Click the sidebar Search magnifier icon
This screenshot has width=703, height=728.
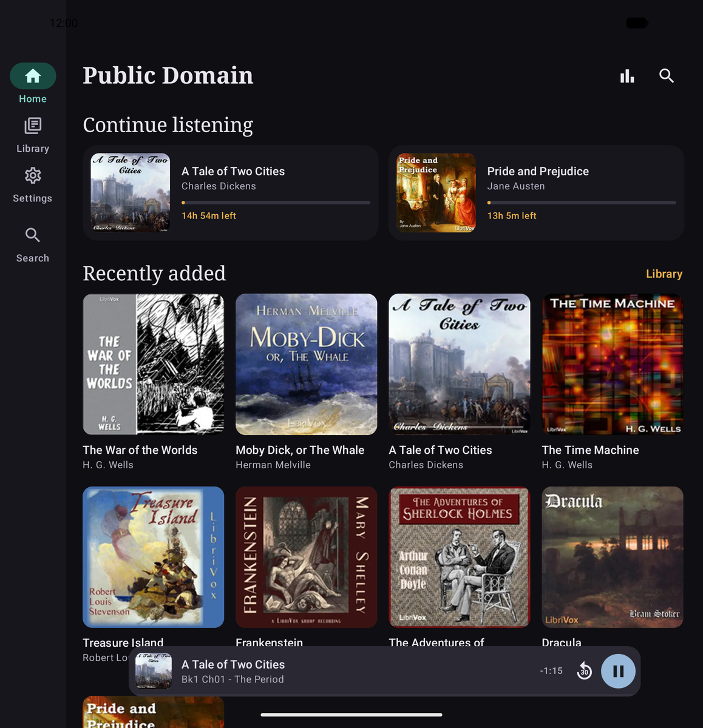click(33, 235)
